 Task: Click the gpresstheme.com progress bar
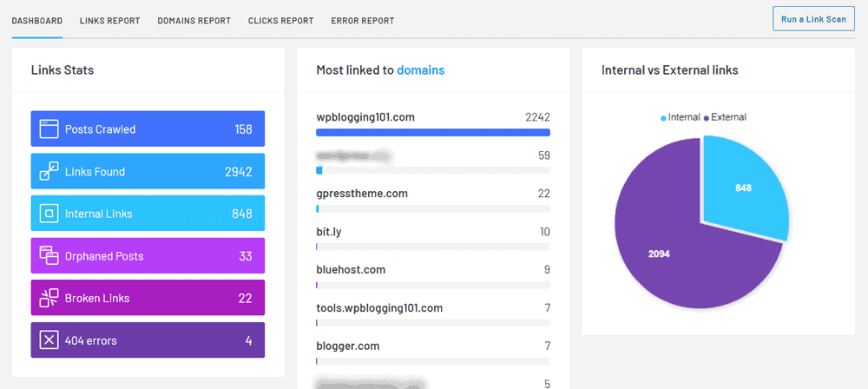point(433,209)
